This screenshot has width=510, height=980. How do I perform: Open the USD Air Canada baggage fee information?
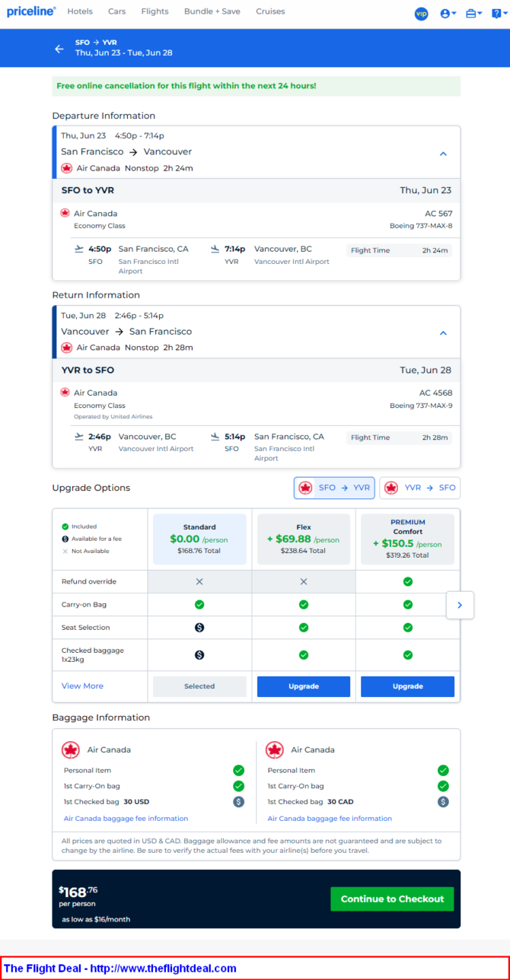tap(126, 819)
